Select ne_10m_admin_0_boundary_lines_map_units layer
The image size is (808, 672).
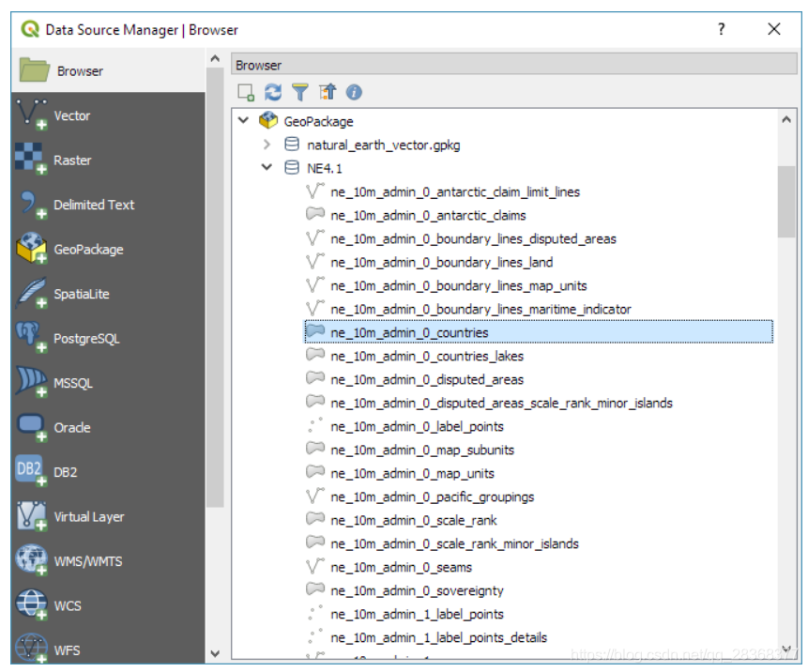tap(459, 286)
